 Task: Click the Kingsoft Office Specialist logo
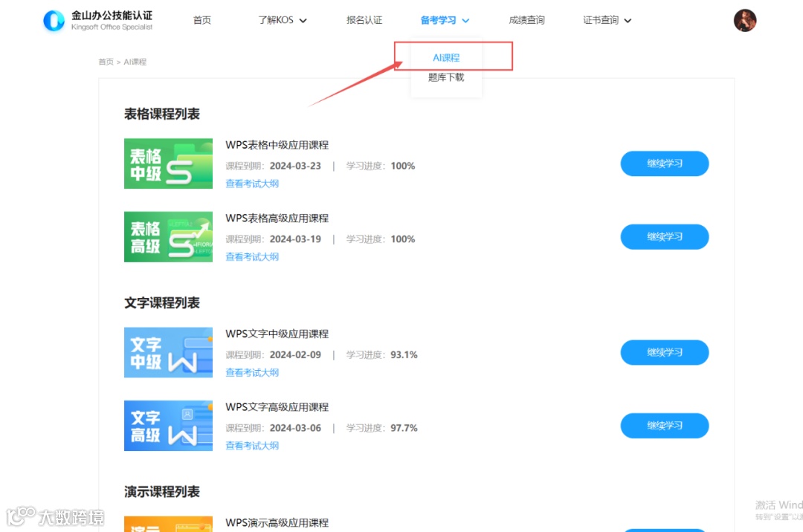pos(98,21)
